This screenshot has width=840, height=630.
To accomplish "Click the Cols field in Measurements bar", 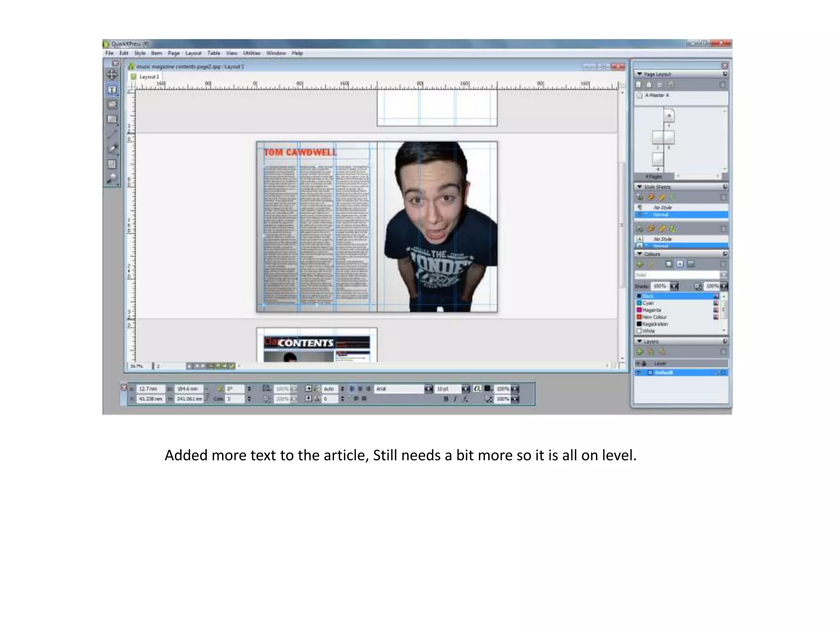I will tap(235, 399).
